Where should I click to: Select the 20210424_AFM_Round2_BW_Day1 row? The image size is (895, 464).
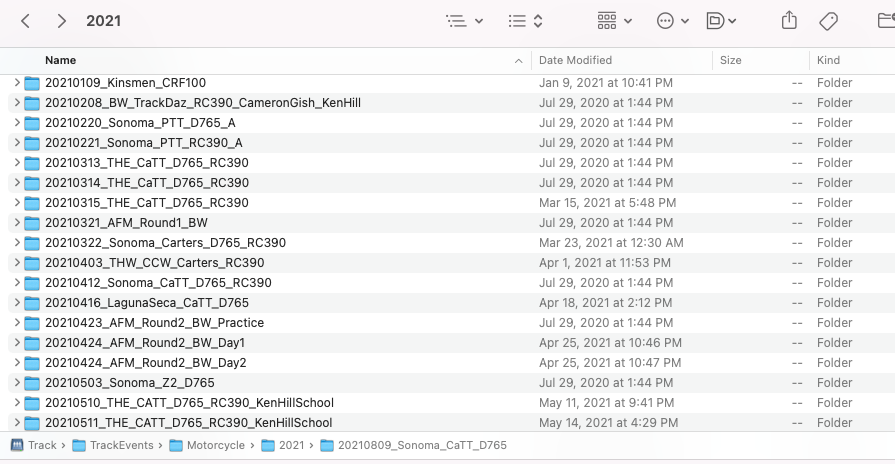click(x=451, y=342)
